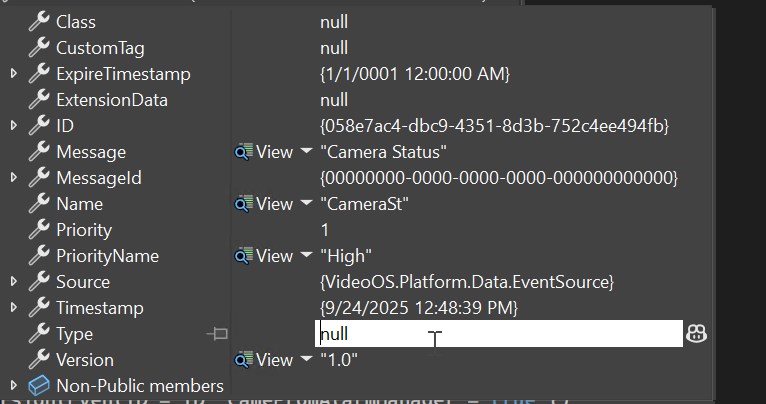Select the MessageId property row
766x404 pixels.
(98, 178)
